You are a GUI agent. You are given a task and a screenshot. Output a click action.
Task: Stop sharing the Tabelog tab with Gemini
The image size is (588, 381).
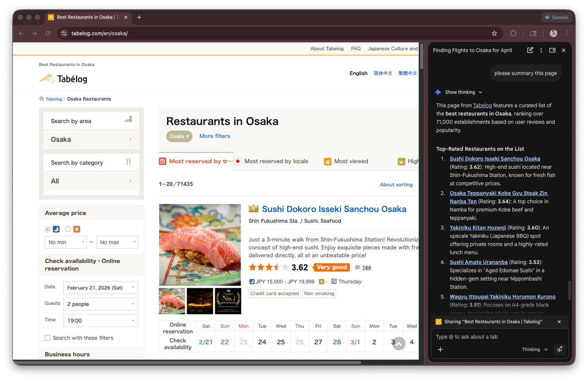pyautogui.click(x=559, y=322)
